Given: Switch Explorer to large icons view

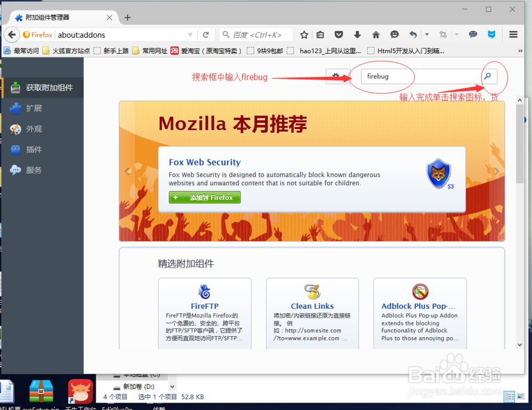Looking at the screenshot, I should [520, 396].
